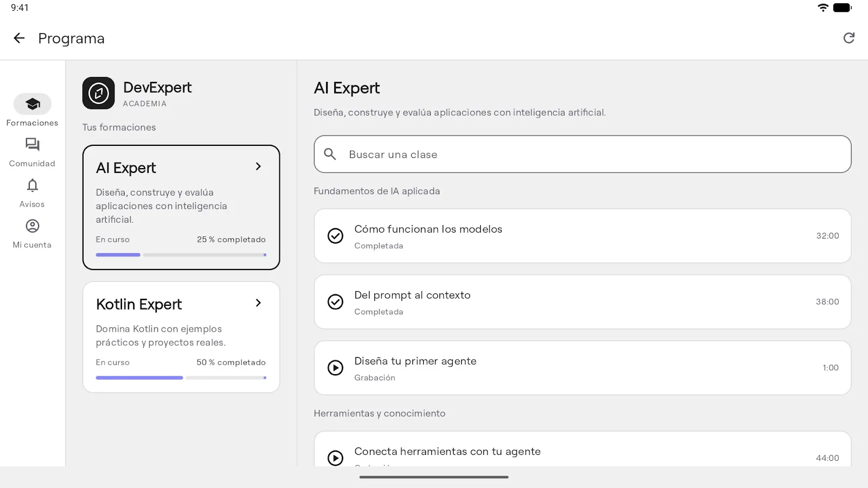Viewport: 868px width, 488px height.
Task: Click the Wi-Fi status icon
Action: pyautogui.click(x=823, y=8)
